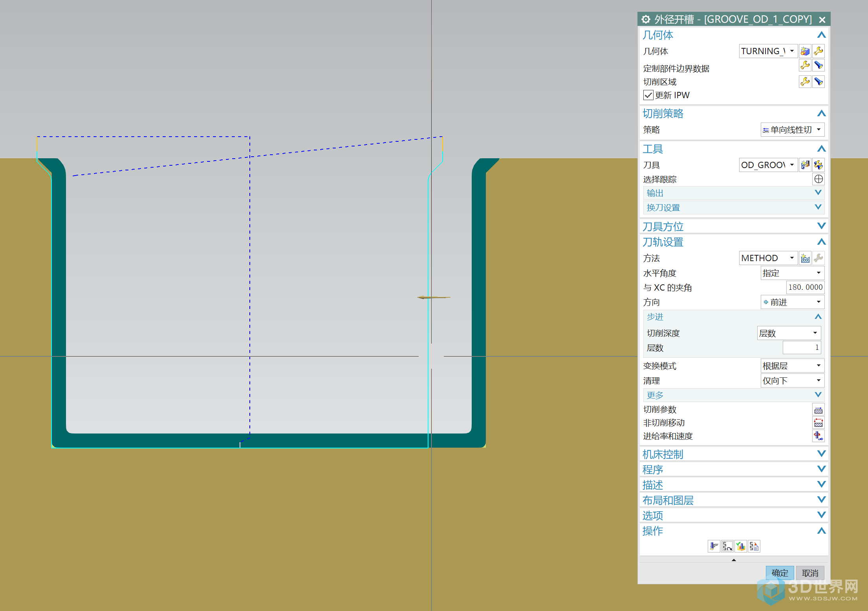Open 清理 仅向下 dropdown

tap(792, 381)
